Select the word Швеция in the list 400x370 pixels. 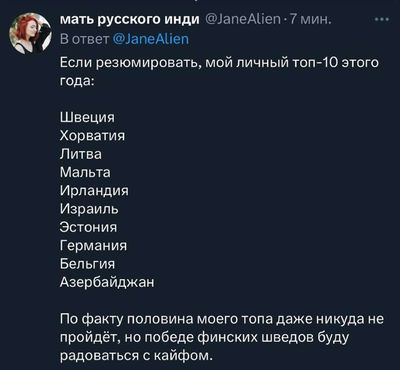click(x=87, y=117)
